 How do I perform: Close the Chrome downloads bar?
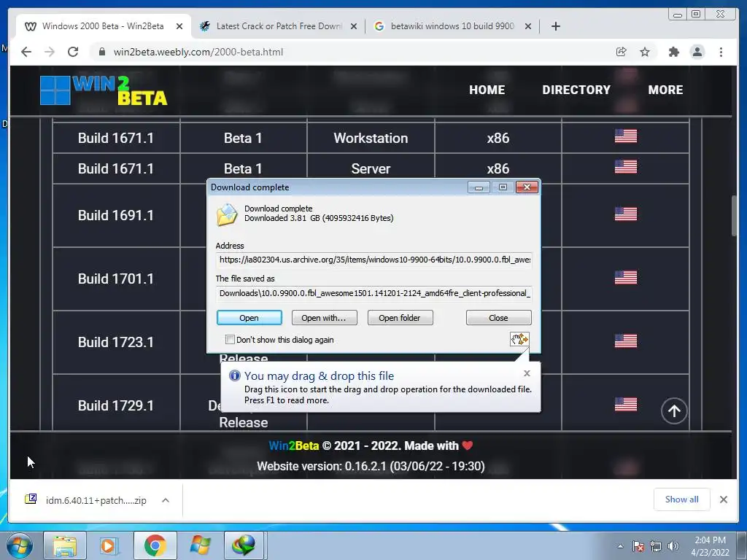click(723, 499)
